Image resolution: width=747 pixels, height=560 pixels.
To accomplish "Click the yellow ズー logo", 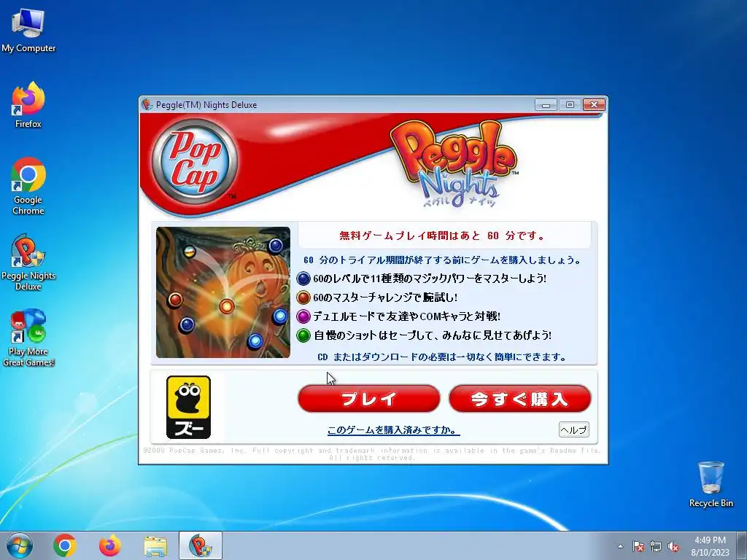I will (188, 407).
